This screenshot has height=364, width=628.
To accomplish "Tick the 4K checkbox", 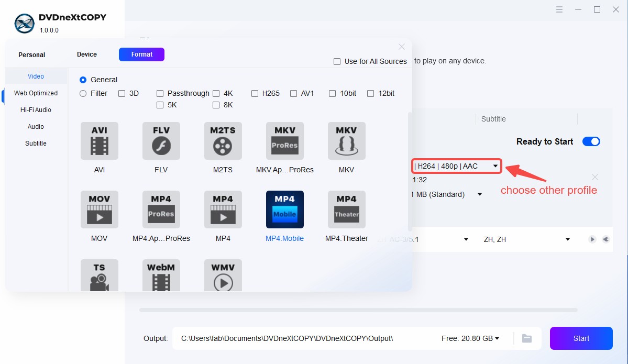I will [x=216, y=93].
